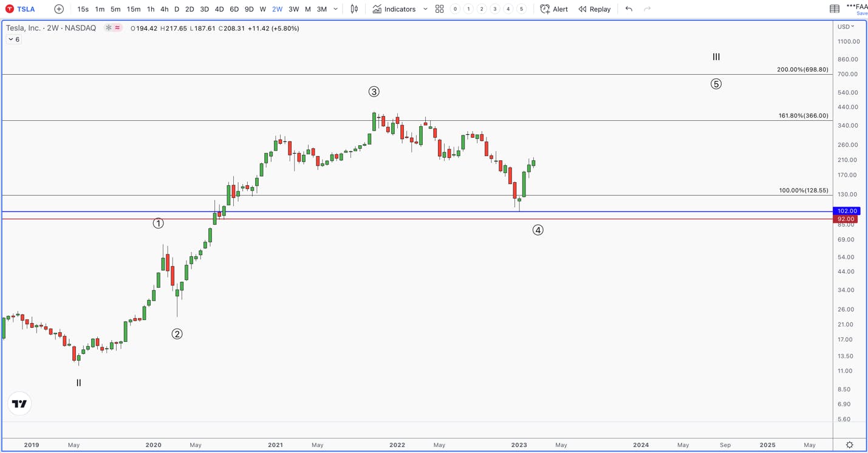
Task: Click quick button 3
Action: point(495,9)
